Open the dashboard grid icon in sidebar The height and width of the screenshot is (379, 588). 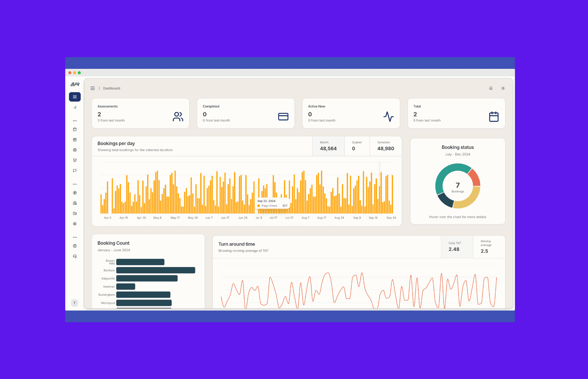pyautogui.click(x=75, y=97)
